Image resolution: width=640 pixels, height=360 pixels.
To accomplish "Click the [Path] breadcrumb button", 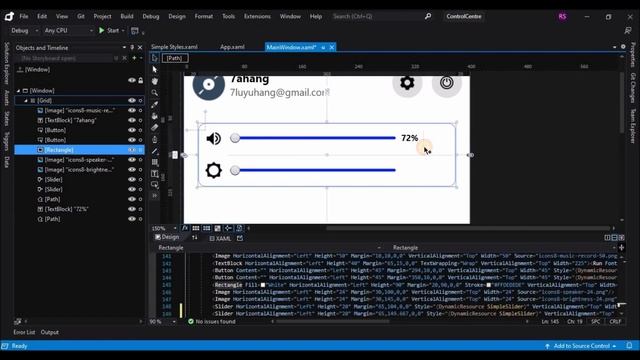I will point(174,58).
